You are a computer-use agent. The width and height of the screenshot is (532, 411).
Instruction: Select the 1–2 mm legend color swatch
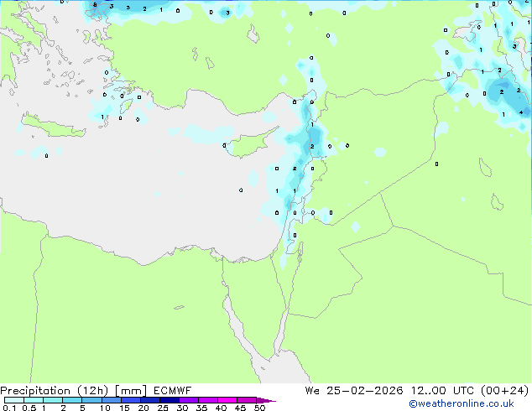(x=53, y=400)
